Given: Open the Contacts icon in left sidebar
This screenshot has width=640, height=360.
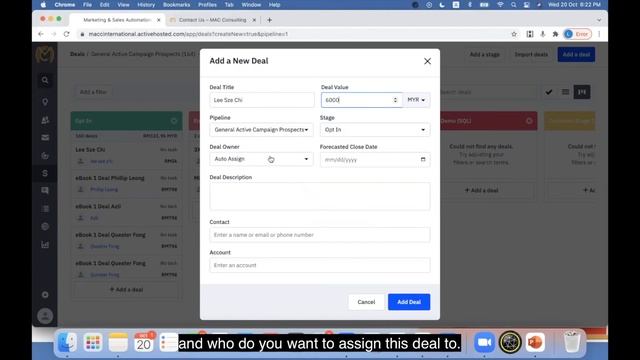Looking at the screenshot, I should [45, 120].
